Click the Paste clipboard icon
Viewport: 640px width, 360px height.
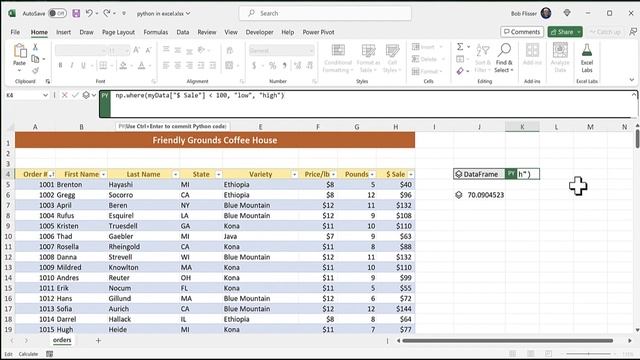(x=20, y=51)
